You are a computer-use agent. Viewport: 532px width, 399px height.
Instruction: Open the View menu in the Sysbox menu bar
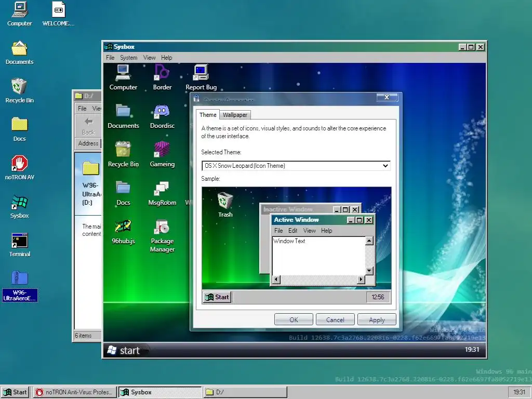click(149, 58)
